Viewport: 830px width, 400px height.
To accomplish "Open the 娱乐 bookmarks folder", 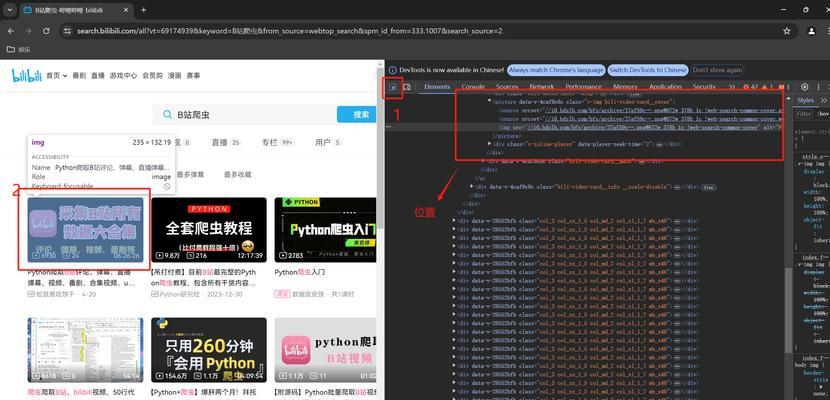I will pos(19,50).
